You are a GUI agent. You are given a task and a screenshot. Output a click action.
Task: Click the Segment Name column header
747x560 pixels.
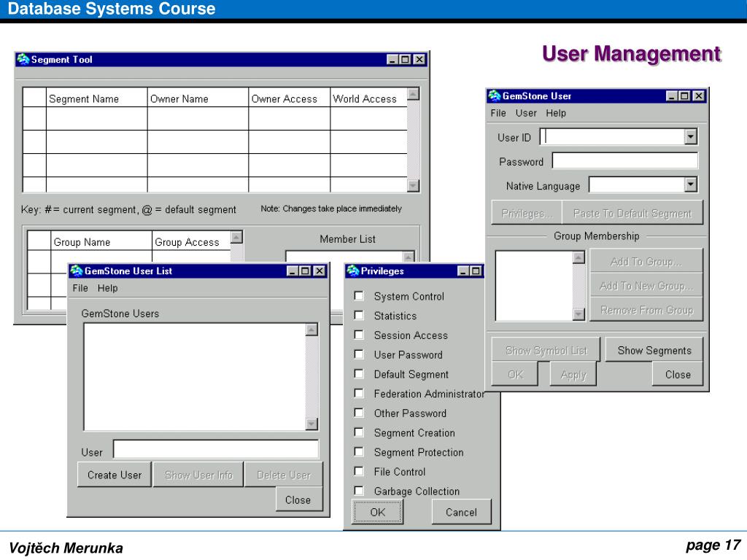tap(97, 98)
